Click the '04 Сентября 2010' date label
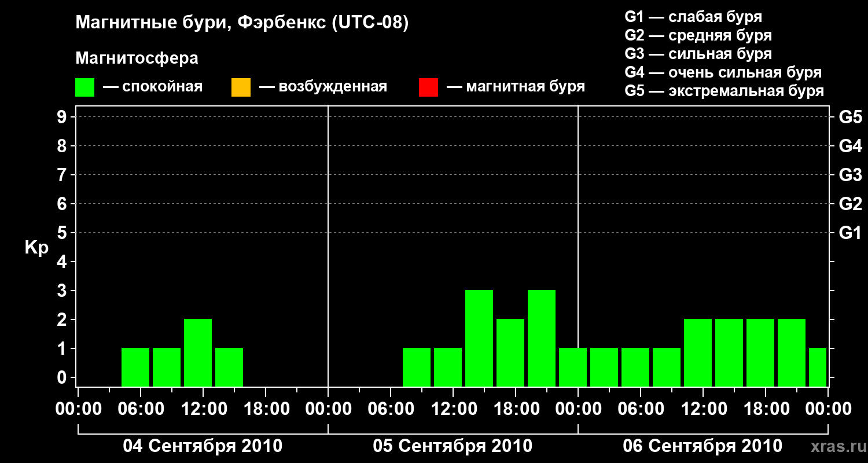This screenshot has width=868, height=463. pyautogui.click(x=203, y=446)
